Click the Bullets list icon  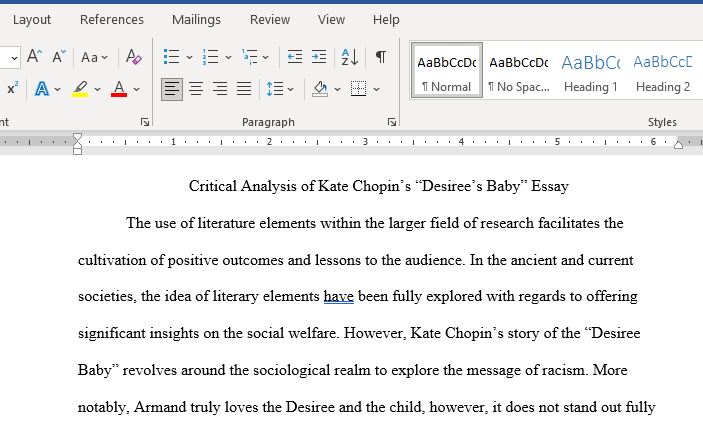tap(172, 57)
